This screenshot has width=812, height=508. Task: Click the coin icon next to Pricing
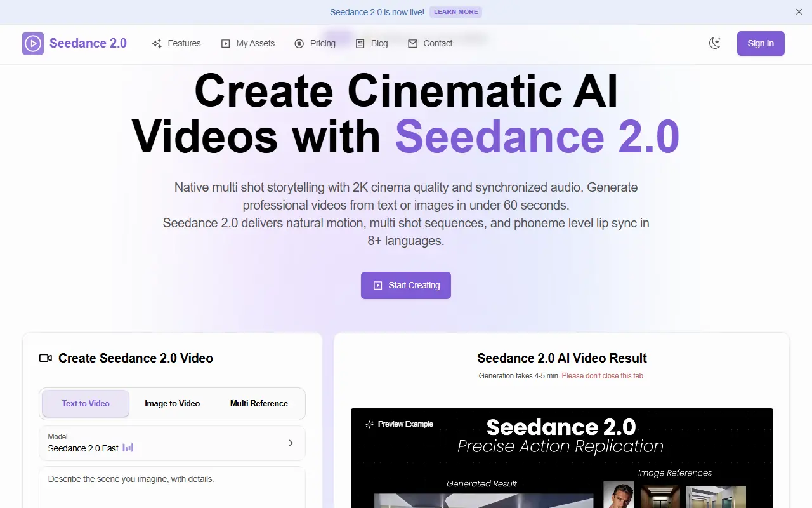298,43
